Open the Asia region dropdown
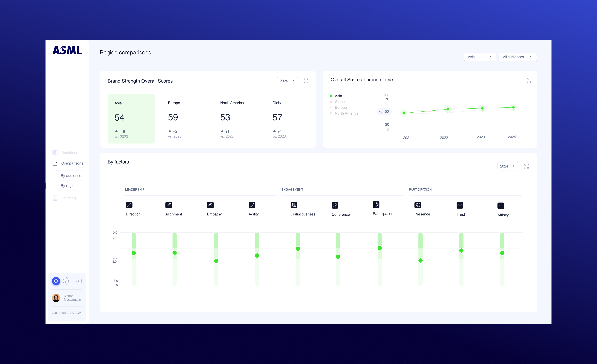Screen dimensions: 597x364 tap(480, 57)
